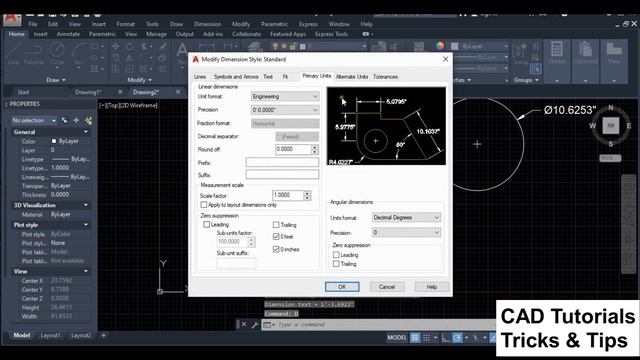Click the Select Objects icon in Properties palette
Screen dimensions: 640x360
[x=76, y=120]
